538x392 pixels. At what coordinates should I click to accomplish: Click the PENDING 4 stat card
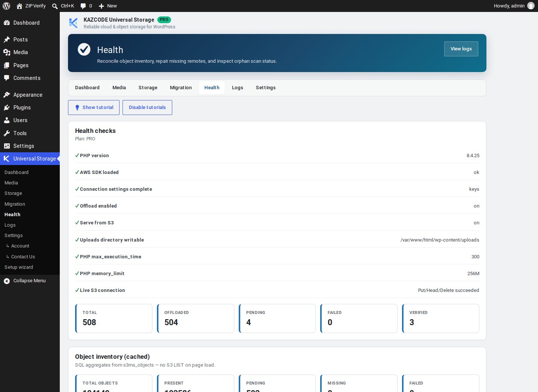[277, 318]
